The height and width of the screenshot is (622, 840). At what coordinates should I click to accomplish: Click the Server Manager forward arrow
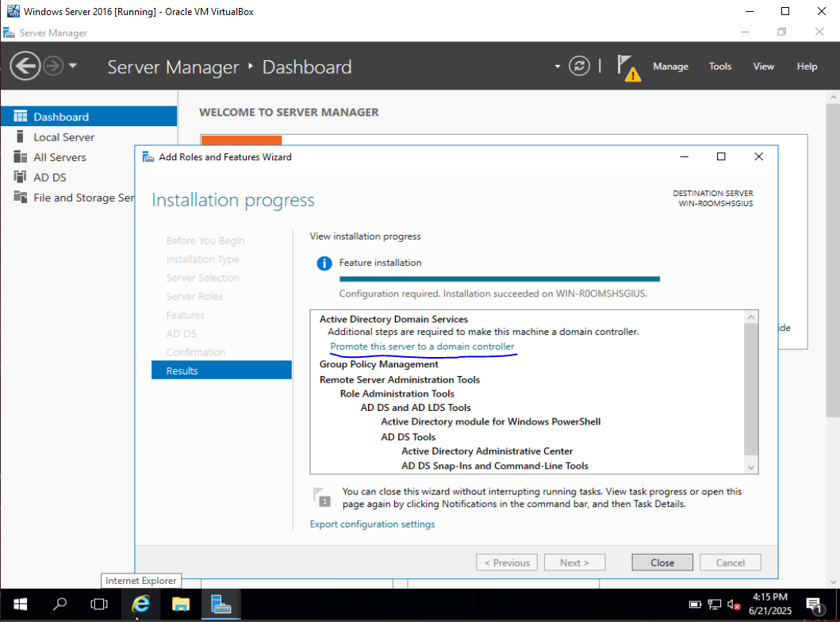coord(53,67)
